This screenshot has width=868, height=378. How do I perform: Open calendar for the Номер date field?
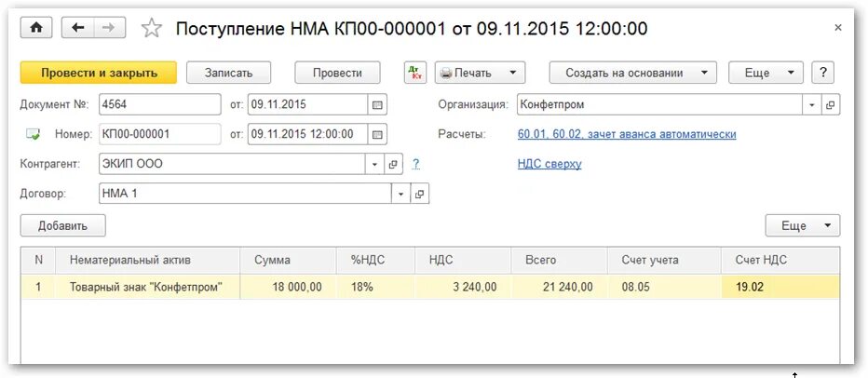377,135
